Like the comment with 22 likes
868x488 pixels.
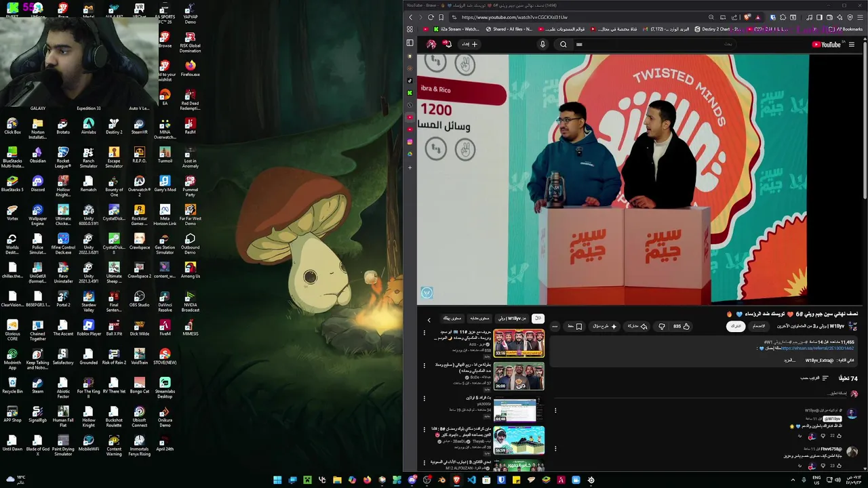(839, 436)
